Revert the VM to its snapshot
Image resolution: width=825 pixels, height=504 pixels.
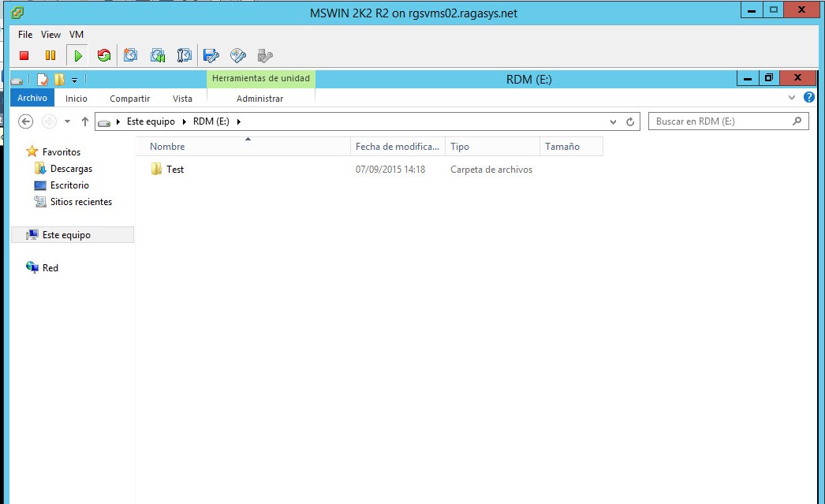pyautogui.click(x=158, y=55)
